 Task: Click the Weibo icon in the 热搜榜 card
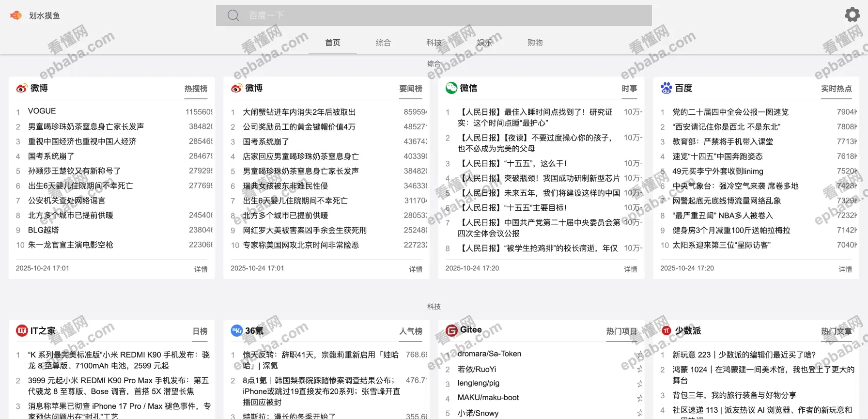click(21, 88)
